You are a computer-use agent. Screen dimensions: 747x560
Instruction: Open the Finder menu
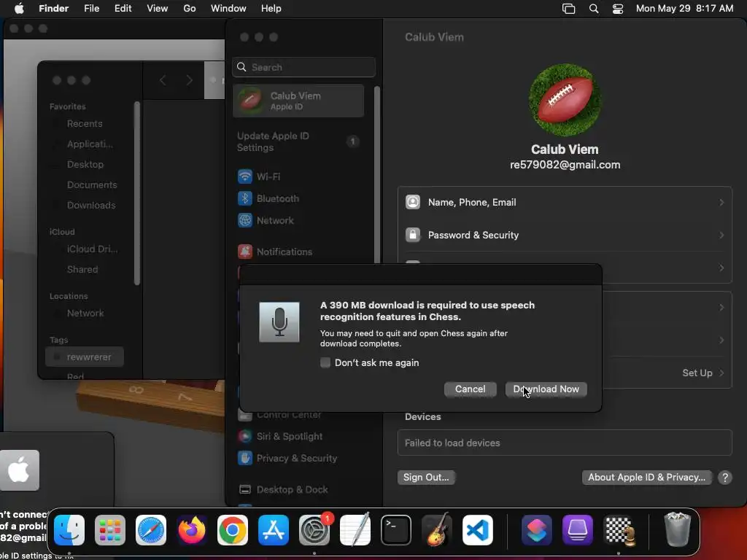click(x=53, y=9)
